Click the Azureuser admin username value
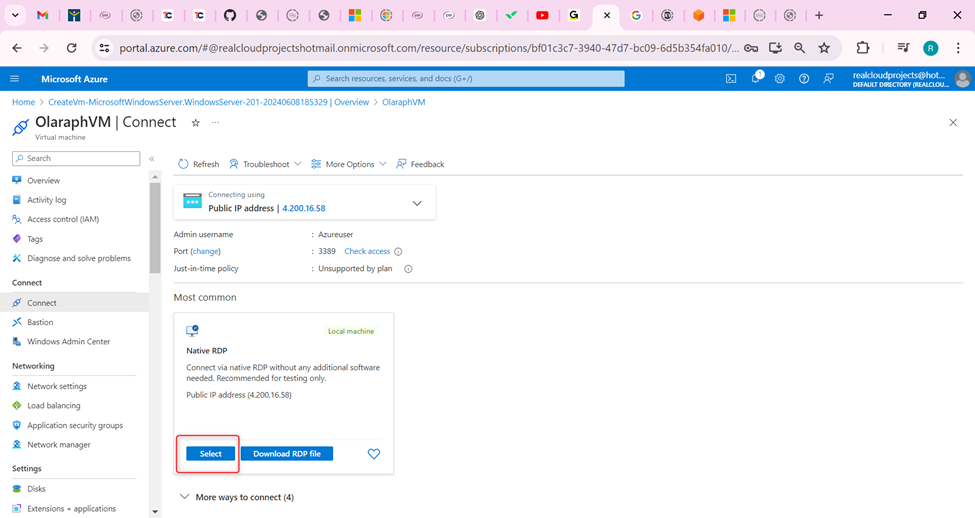The height and width of the screenshot is (518, 975). (x=336, y=235)
